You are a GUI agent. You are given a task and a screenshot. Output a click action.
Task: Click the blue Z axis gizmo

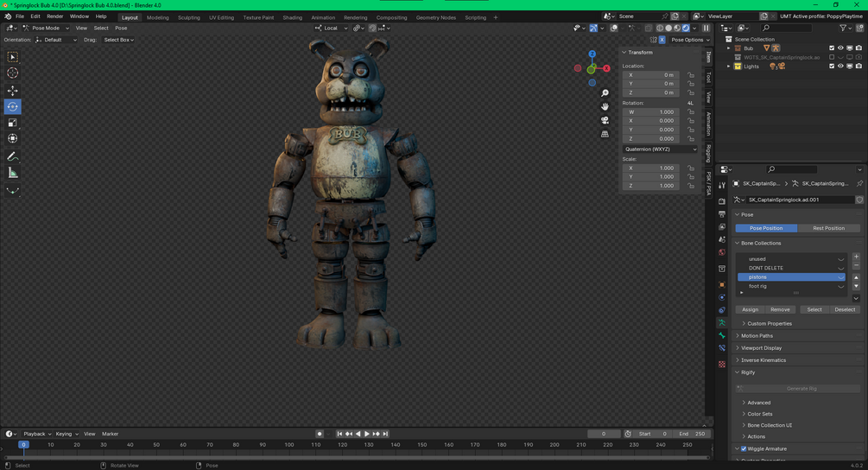(592, 54)
